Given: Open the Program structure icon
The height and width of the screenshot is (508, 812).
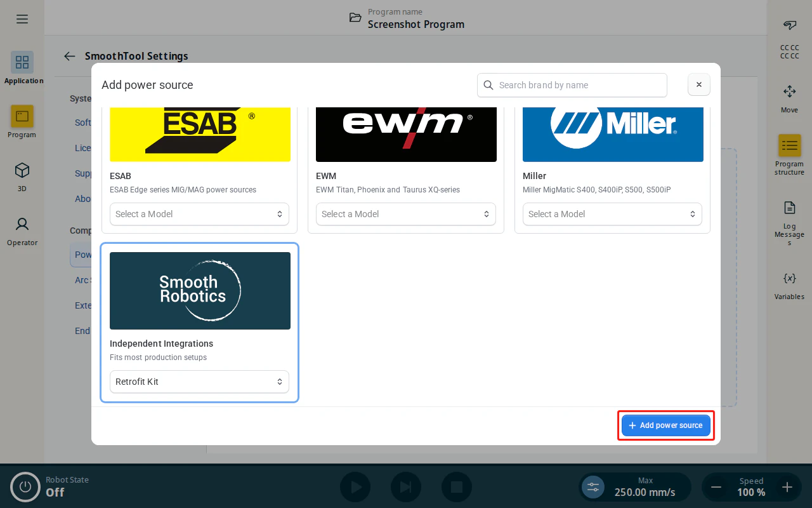Looking at the screenshot, I should click(x=790, y=145).
